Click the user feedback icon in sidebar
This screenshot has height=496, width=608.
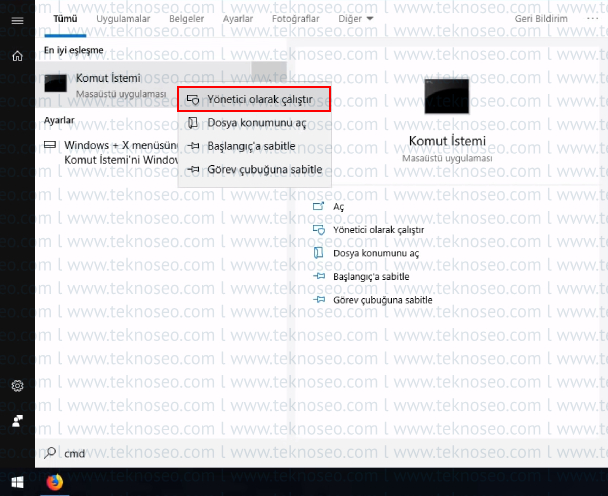pos(17,421)
